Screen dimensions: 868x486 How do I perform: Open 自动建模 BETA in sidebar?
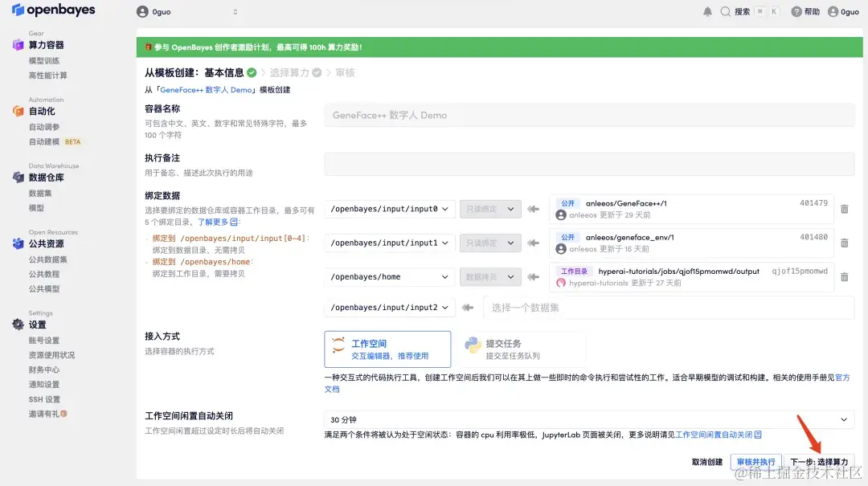coord(55,141)
